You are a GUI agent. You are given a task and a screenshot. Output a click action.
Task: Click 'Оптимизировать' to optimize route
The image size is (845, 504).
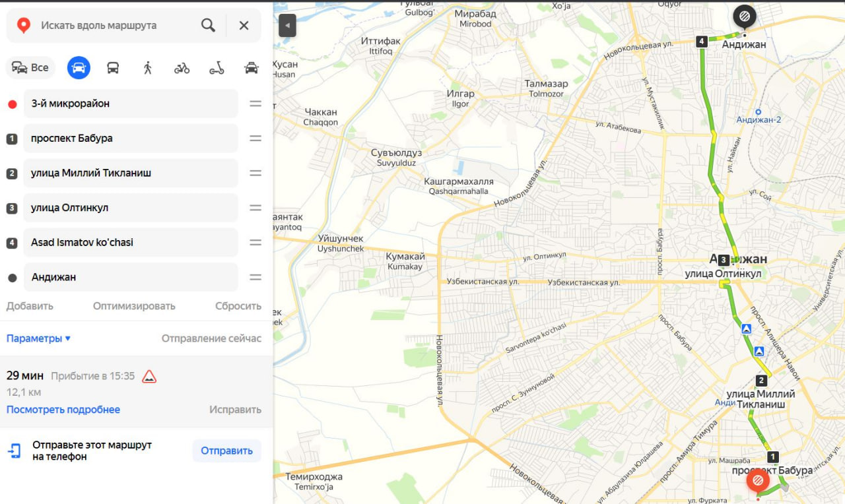[x=134, y=306]
